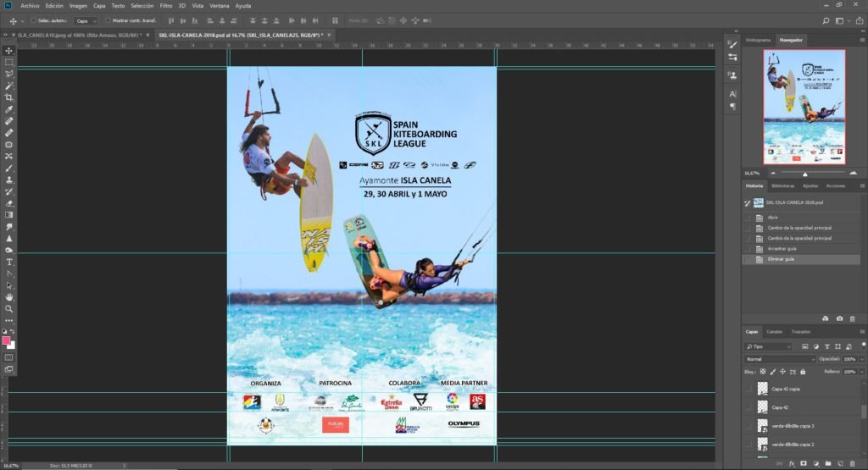The height and width of the screenshot is (470, 868).
Task: Delete the current history state with trash icon
Action: (853, 318)
